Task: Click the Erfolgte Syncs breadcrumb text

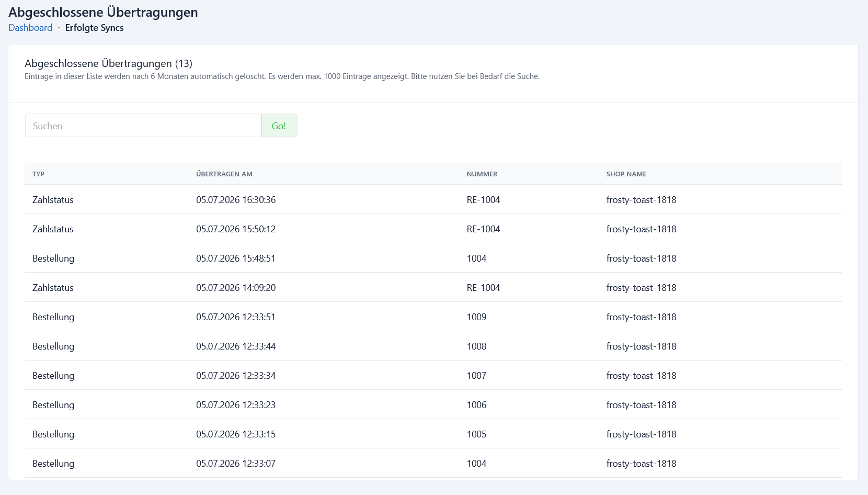Action: pos(94,28)
